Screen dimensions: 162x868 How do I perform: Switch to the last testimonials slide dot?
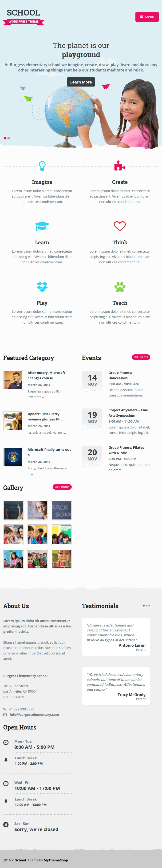tap(149, 606)
